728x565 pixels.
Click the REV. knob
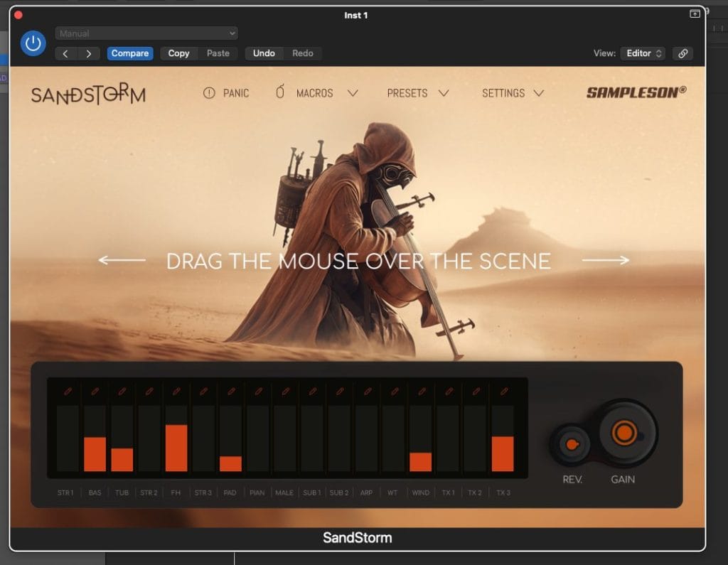click(572, 444)
